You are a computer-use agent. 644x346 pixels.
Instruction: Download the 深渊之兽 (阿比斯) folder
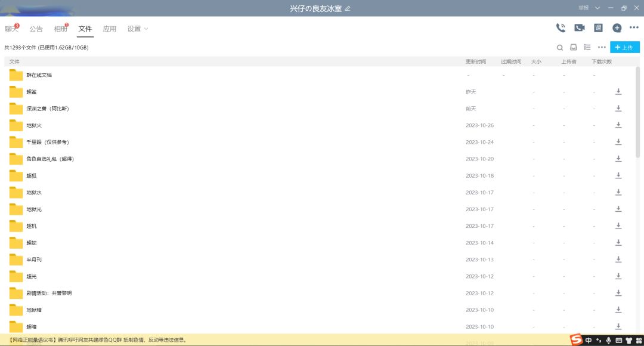coord(618,109)
